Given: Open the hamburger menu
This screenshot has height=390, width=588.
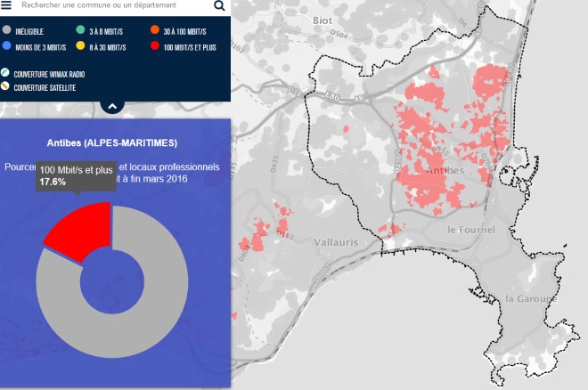Looking at the screenshot, I should pos(8,4).
